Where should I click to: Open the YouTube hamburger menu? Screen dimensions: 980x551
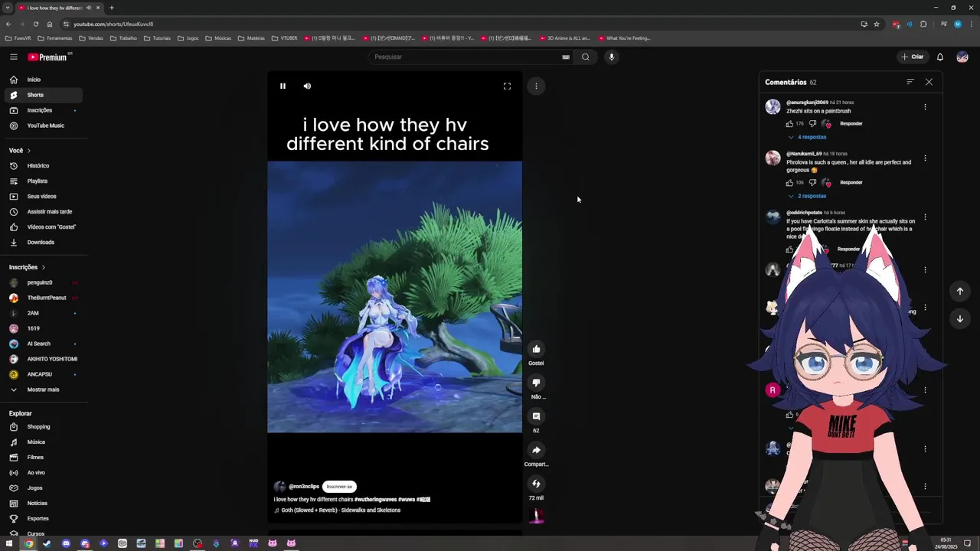click(x=14, y=57)
